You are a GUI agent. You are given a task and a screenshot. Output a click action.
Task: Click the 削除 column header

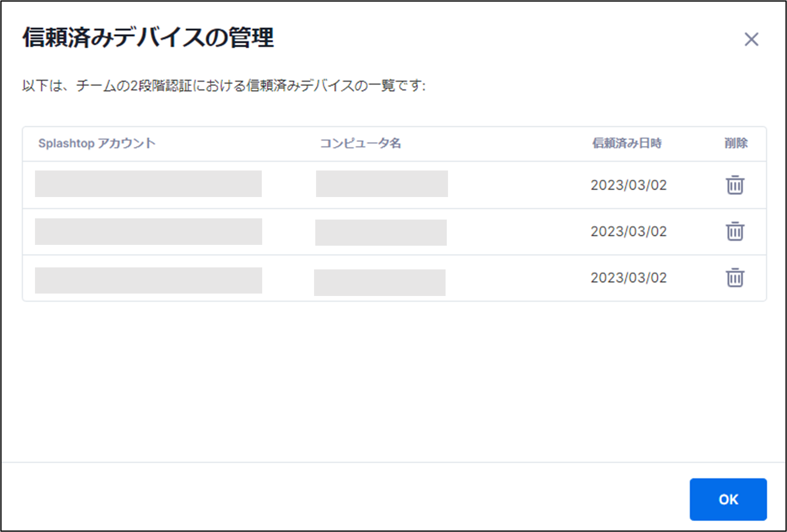click(736, 143)
